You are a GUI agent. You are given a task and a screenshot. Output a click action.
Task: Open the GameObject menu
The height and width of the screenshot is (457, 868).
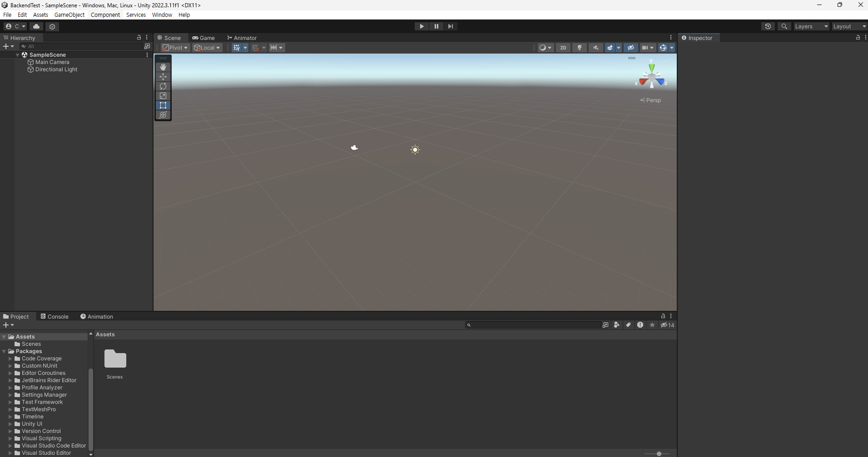point(69,15)
